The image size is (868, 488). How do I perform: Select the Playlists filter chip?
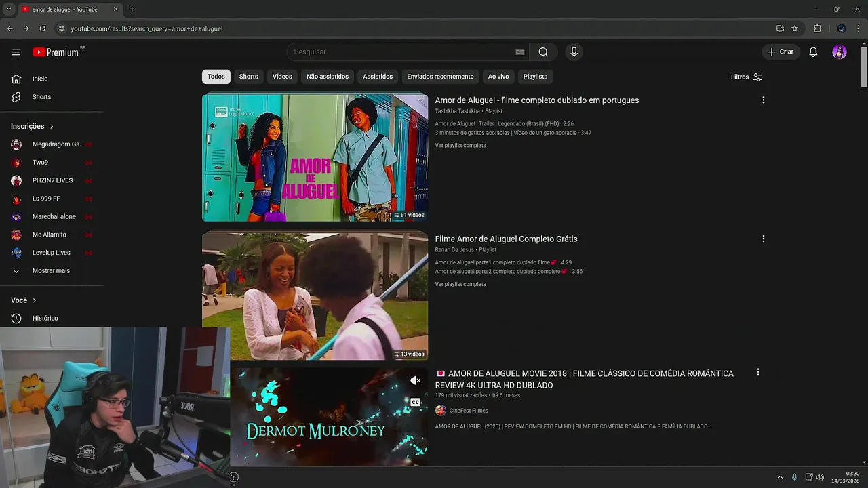[x=535, y=77]
